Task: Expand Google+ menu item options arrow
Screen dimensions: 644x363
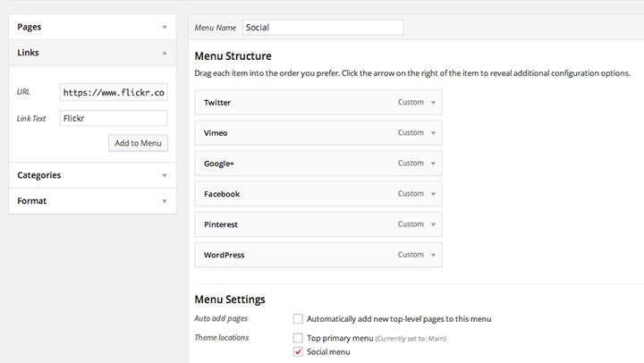Action: [x=433, y=164]
